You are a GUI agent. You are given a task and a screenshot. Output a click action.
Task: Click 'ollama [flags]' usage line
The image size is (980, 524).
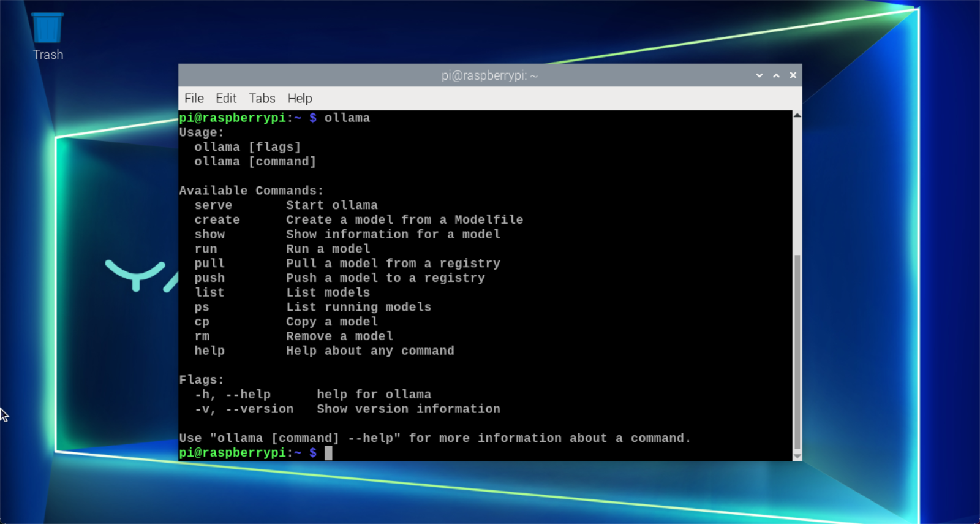248,147
